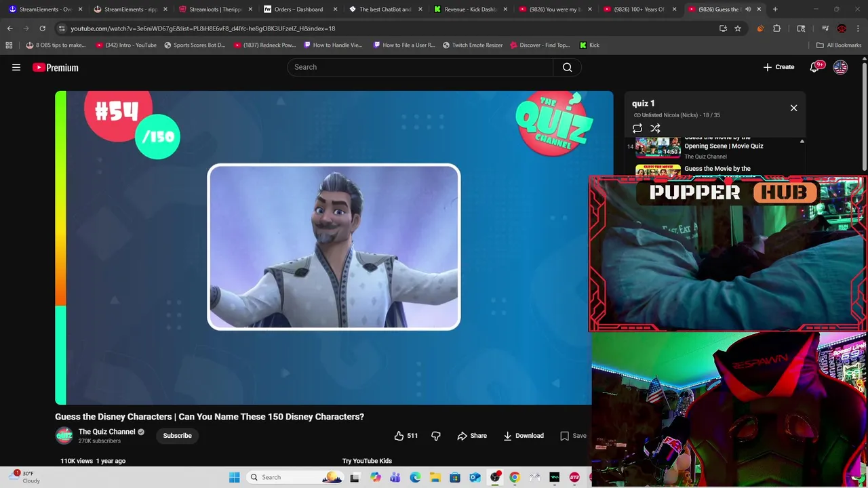Image resolution: width=868 pixels, height=488 pixels.
Task: Open File Explorer from the taskbar
Action: tap(435, 477)
